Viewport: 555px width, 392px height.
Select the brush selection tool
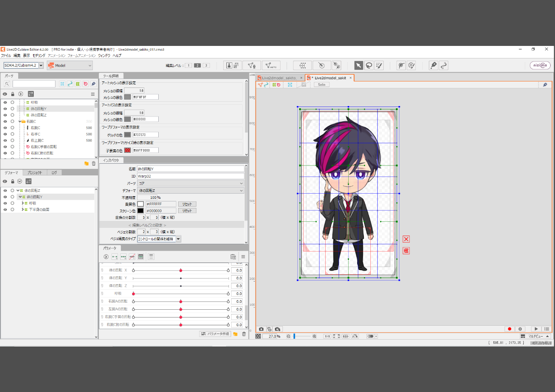(379, 65)
